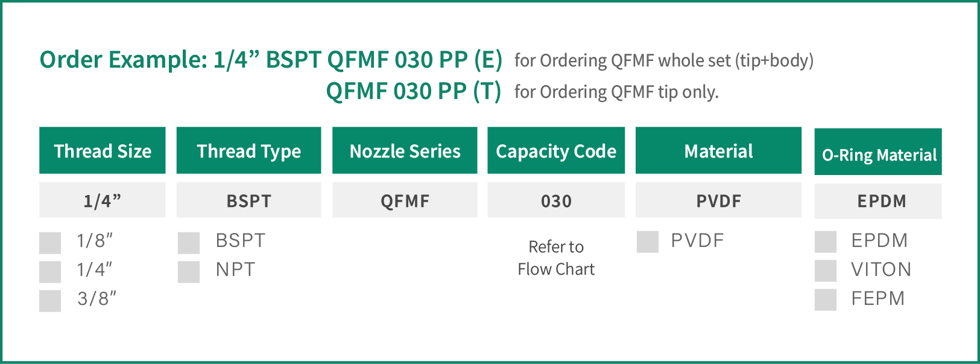
Task: Click the Nozzle Series header
Action: tap(405, 150)
